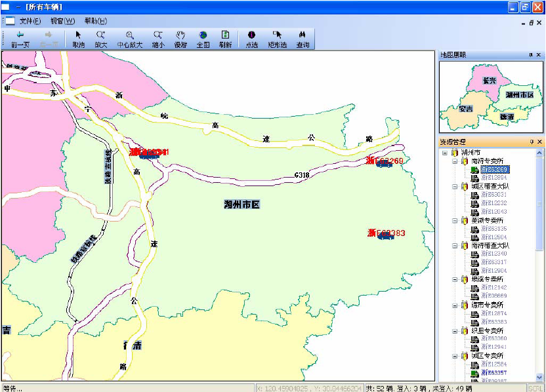Click the 查询 (query) binoculars button

[303, 39]
